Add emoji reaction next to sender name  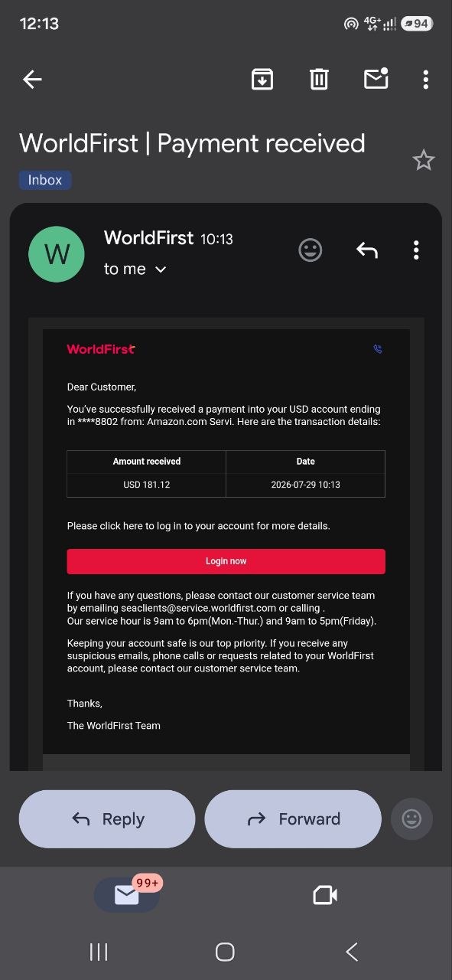310,250
